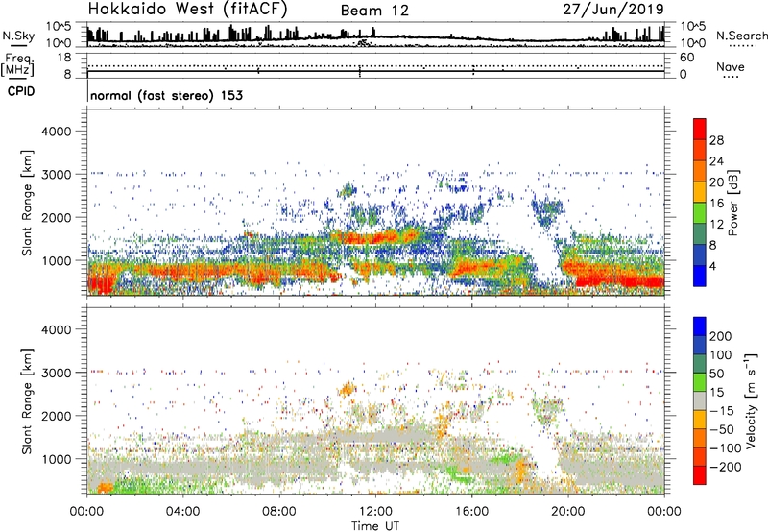Click '4' on the power scale
The image size is (768, 532).
tap(712, 266)
